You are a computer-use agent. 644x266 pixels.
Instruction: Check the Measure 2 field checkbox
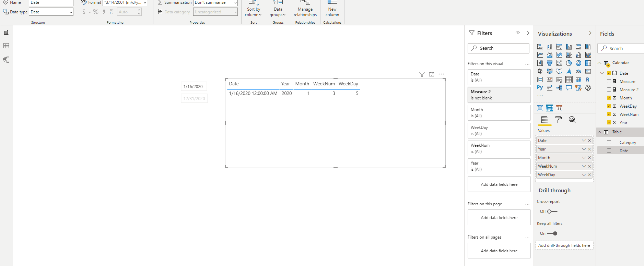click(609, 90)
